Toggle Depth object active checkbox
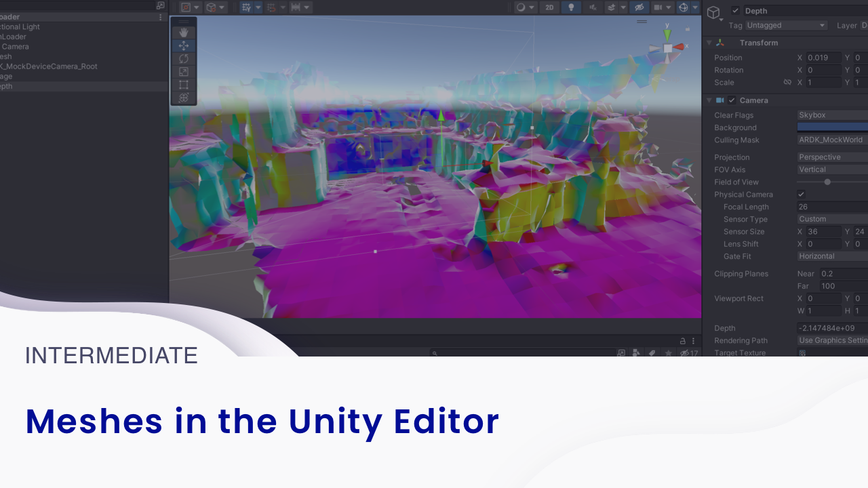 735,11
